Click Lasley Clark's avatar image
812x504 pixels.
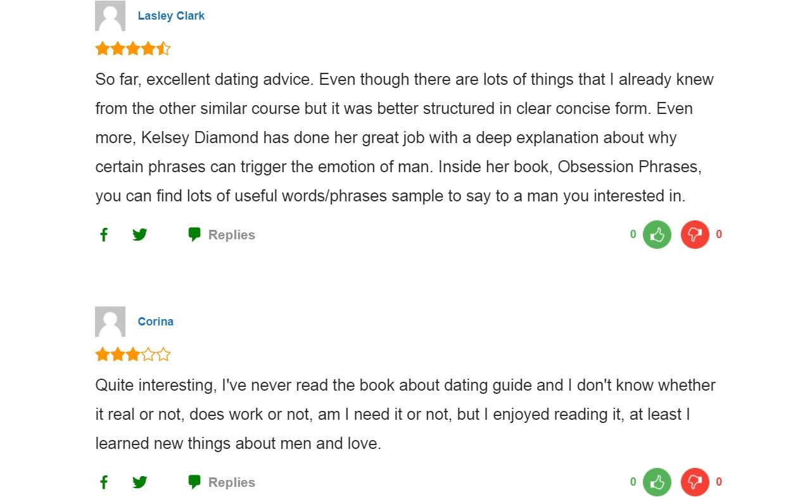pos(110,16)
